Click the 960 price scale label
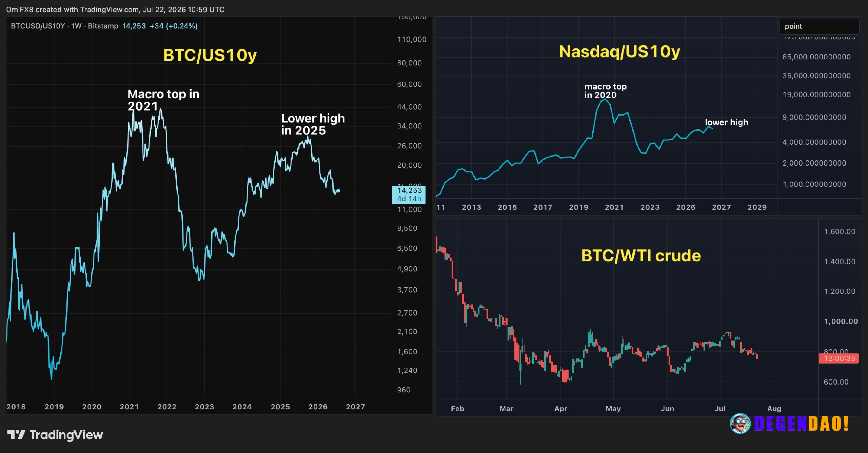Viewport: 868px width, 453px height. [x=403, y=390]
